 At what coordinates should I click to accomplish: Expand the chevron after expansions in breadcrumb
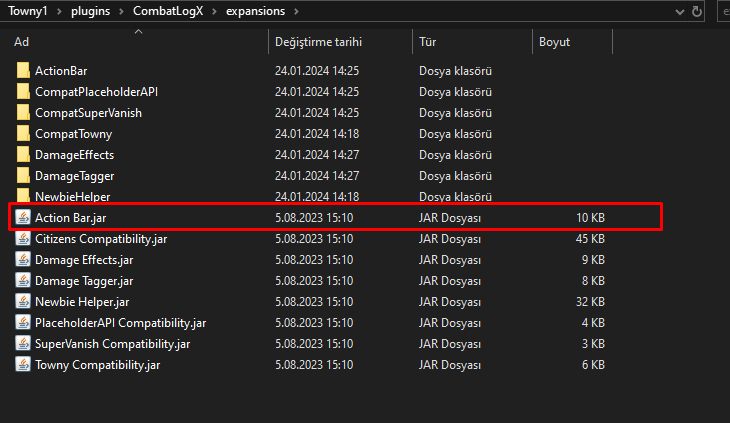(296, 11)
